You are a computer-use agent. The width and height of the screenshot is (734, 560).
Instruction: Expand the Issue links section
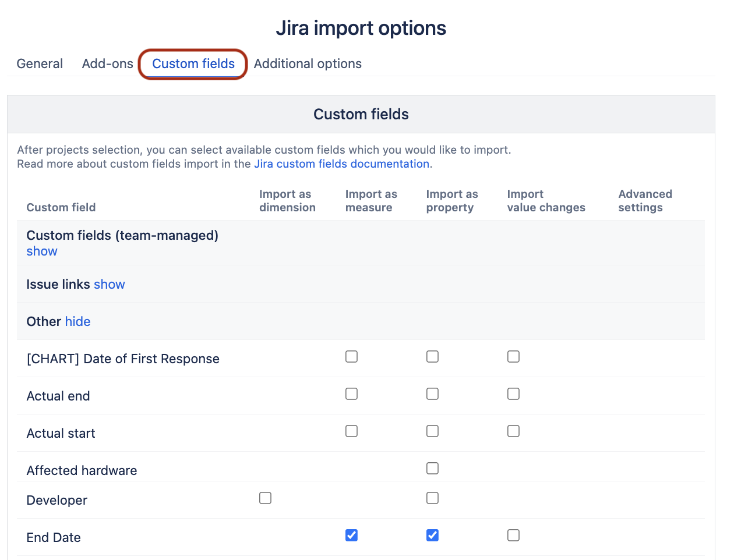[110, 284]
